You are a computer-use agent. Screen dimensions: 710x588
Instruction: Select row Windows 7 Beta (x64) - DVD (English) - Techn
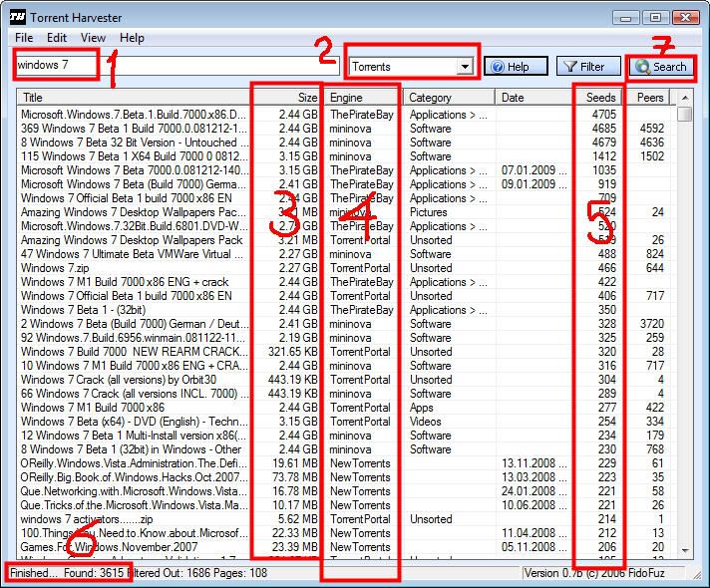point(344,422)
